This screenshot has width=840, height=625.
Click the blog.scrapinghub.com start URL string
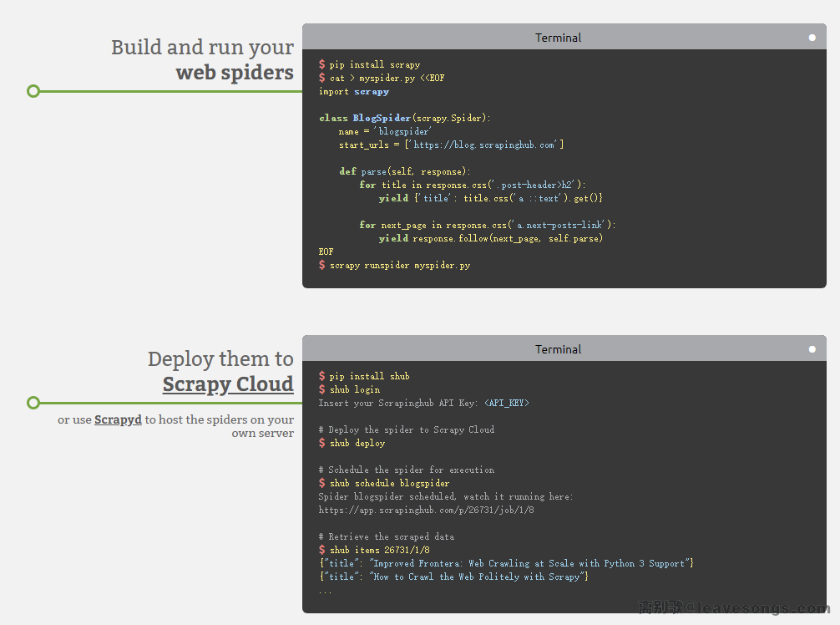(483, 145)
